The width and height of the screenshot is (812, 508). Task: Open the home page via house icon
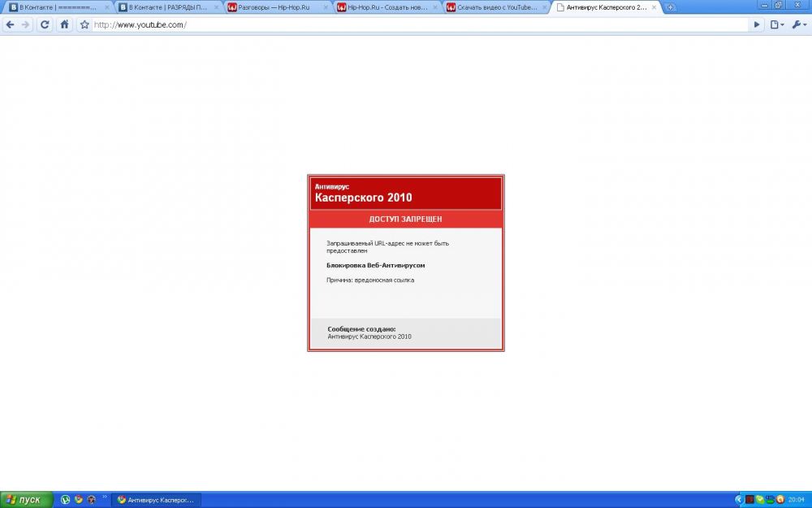tap(64, 24)
